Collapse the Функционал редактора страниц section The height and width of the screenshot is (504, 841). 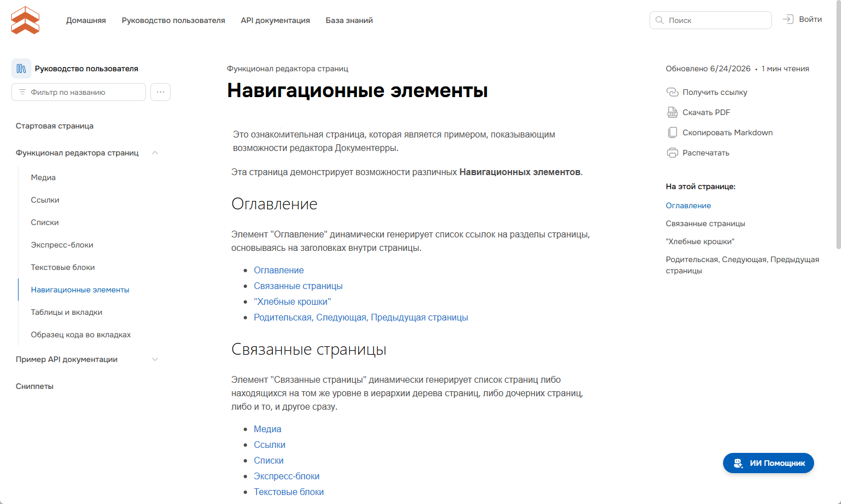coord(156,153)
